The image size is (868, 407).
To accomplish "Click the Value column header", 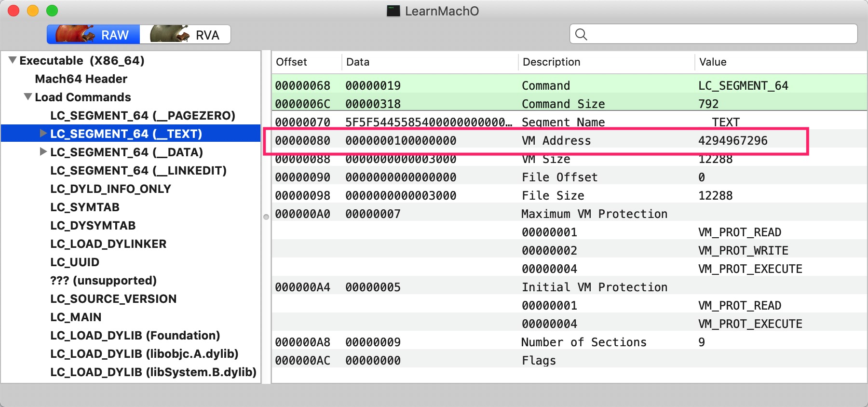I will (713, 62).
